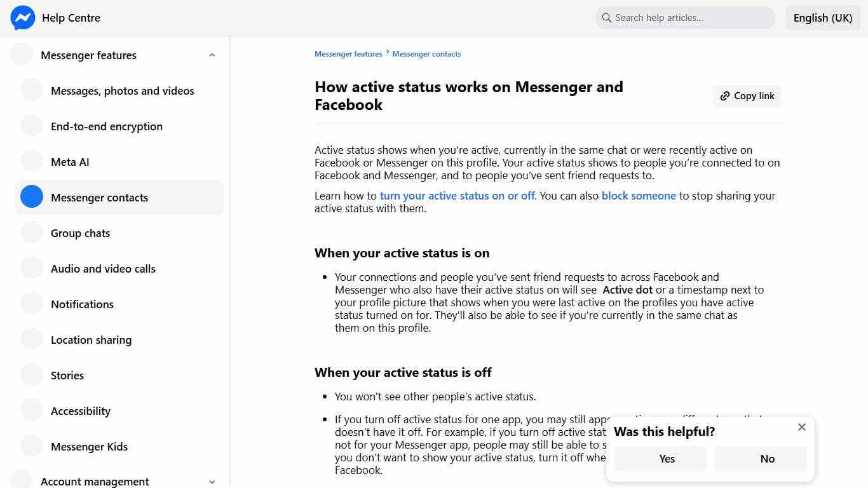Image resolution: width=868 pixels, height=488 pixels.
Task: Select the Notifications sidebar icon
Action: pyautogui.click(x=32, y=303)
